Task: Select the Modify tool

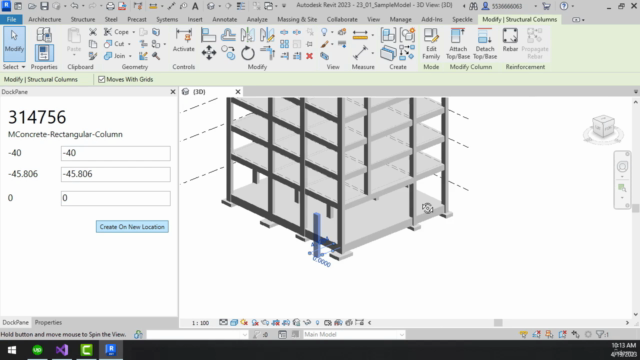Action: (14, 44)
